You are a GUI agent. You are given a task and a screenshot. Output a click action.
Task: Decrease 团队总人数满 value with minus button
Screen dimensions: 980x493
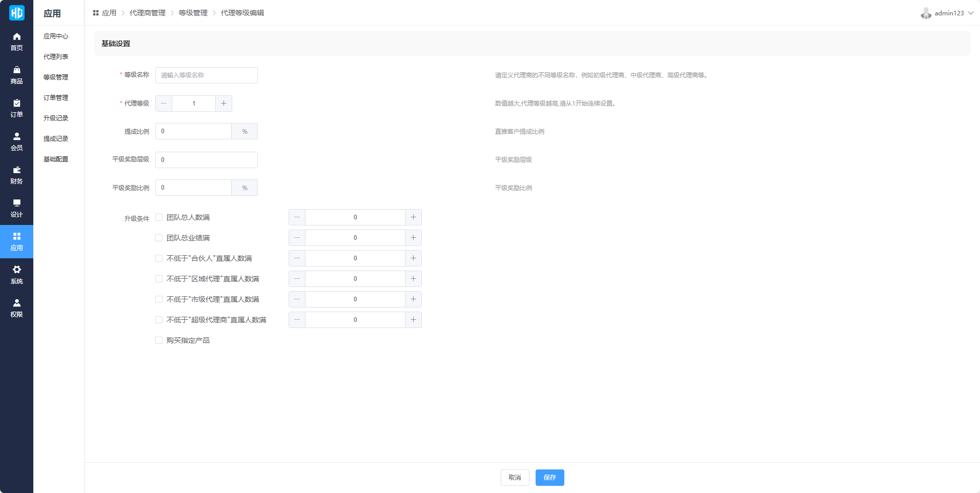(297, 217)
